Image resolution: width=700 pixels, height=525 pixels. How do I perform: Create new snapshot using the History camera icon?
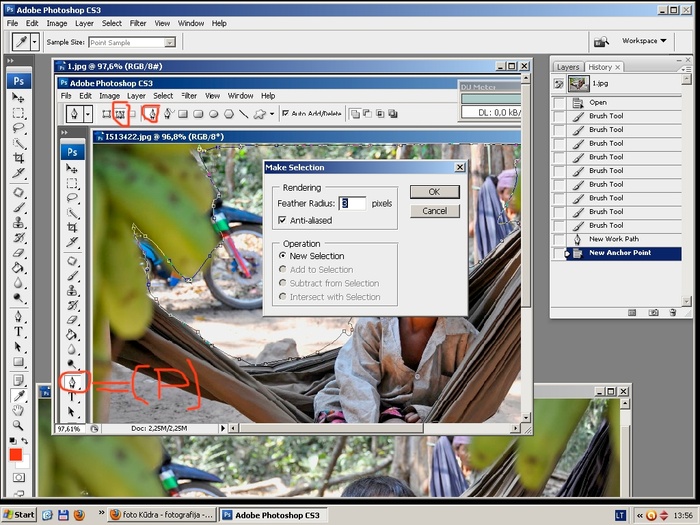652,312
